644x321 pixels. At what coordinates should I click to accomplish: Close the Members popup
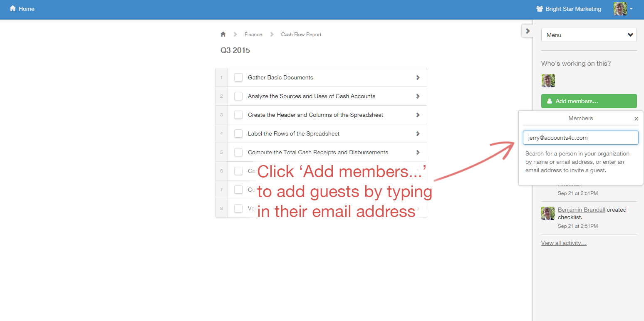tap(636, 119)
